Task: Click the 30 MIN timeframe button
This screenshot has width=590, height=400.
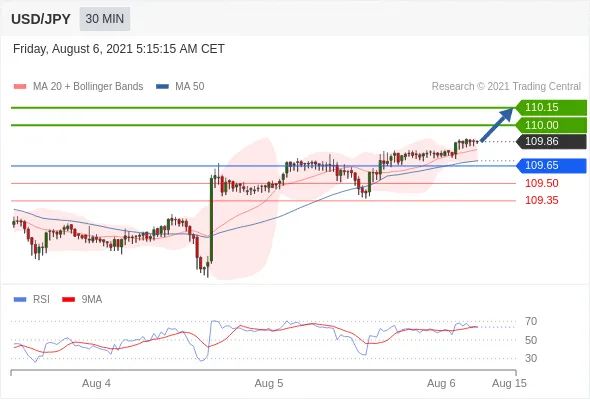Action: pyautogui.click(x=105, y=18)
